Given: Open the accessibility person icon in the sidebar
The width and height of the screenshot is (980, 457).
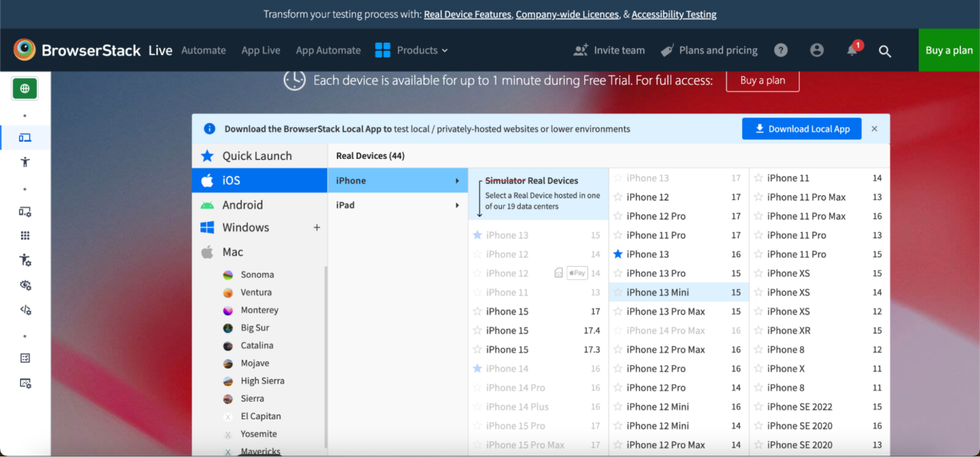Looking at the screenshot, I should (25, 161).
